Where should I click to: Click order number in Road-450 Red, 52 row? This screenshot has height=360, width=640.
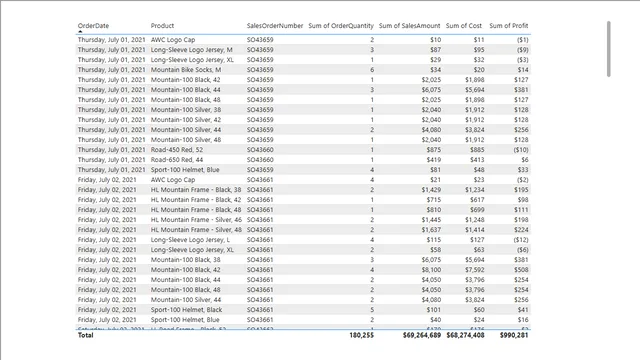(x=260, y=150)
